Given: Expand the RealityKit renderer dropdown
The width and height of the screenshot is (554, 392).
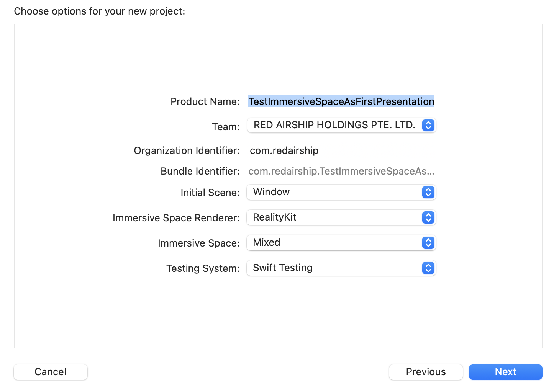Looking at the screenshot, I should pyautogui.click(x=334, y=217).
